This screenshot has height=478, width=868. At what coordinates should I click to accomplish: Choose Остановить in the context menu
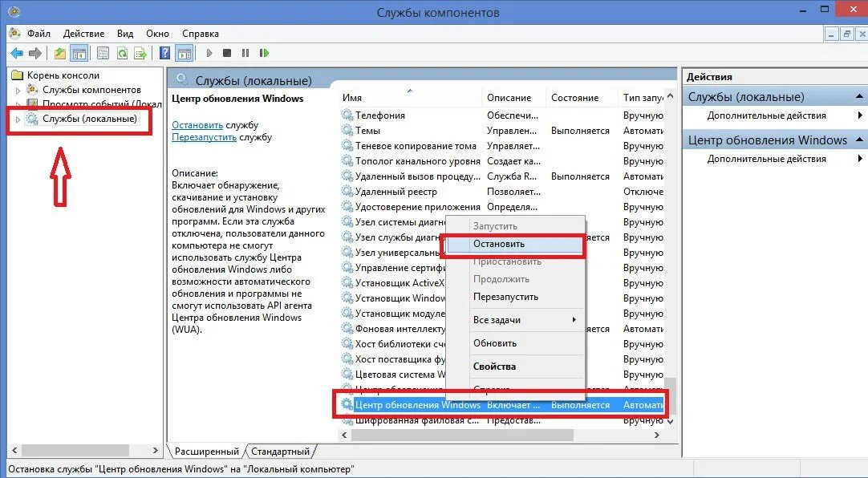(514, 244)
